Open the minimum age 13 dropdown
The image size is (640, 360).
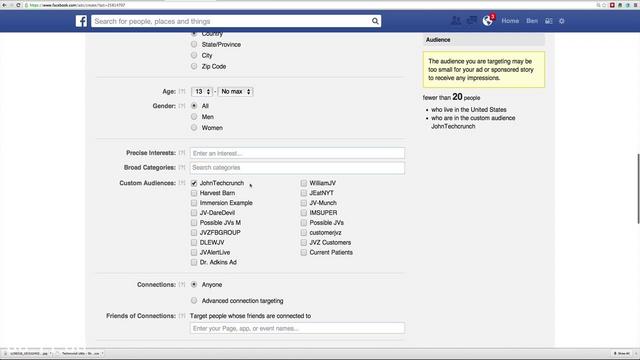coord(202,91)
